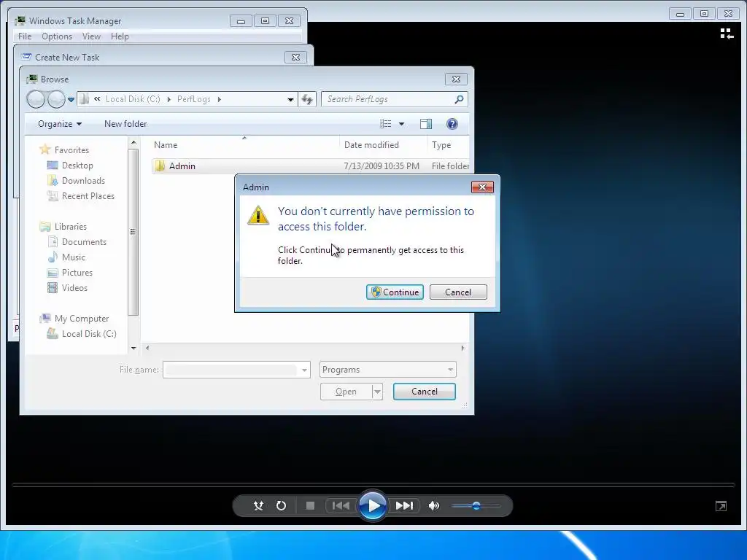Open the Programs file type dropdown
This screenshot has width=747, height=560.
tap(388, 370)
